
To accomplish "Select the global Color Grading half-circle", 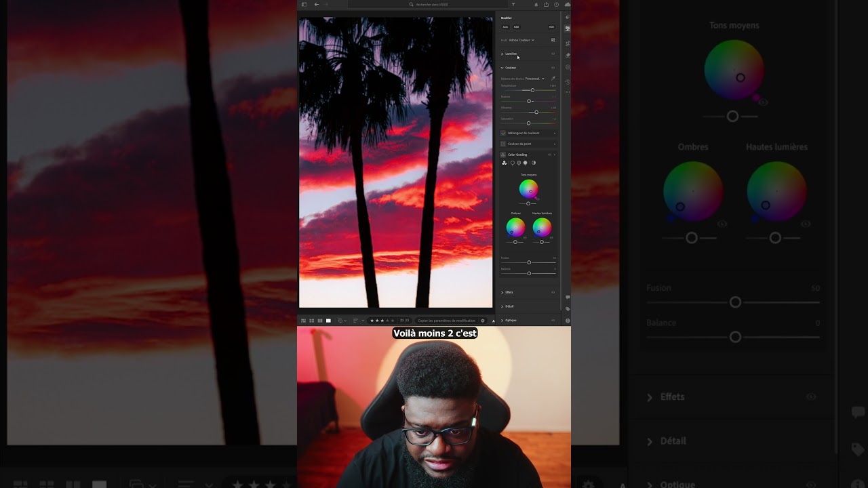I will coord(534,163).
